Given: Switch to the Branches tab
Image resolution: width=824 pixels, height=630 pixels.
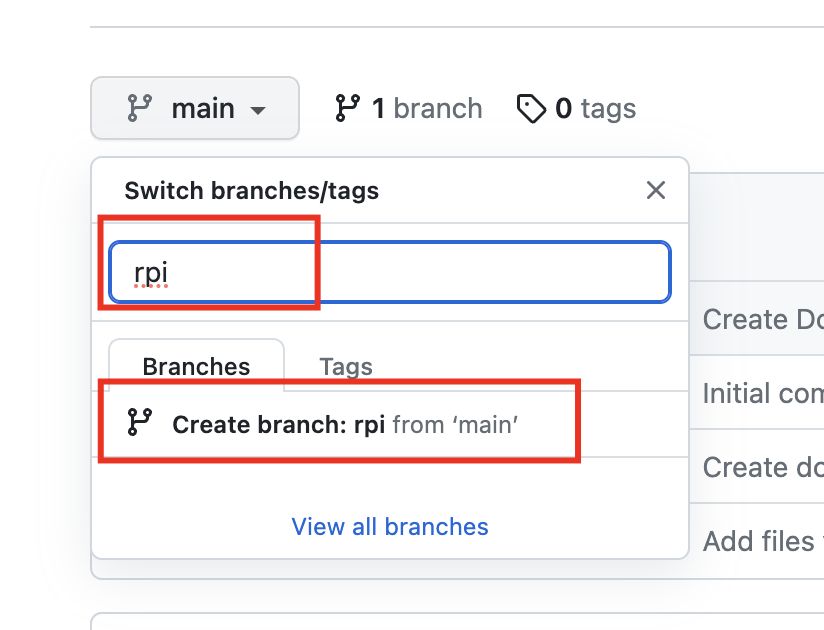Looking at the screenshot, I should tap(196, 366).
